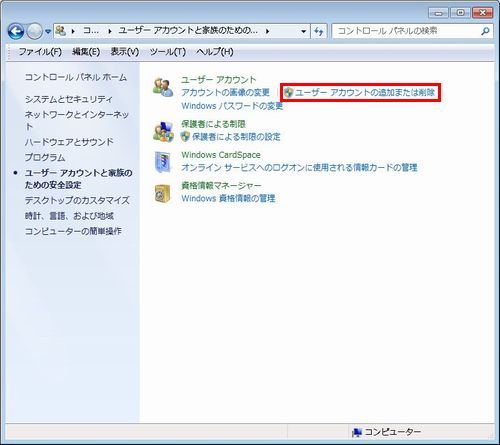Screen dimensions: 500x445
Task: Click 'ユーザー アカウントと家族のための...' breadcrumb
Action: click(x=188, y=31)
